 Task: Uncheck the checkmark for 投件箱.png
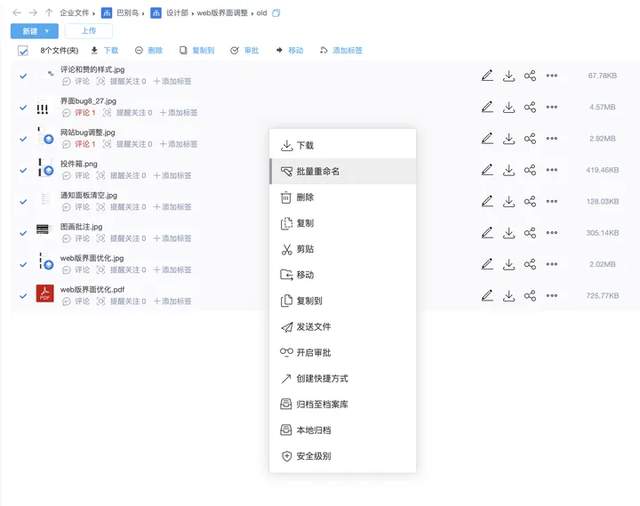click(23, 170)
